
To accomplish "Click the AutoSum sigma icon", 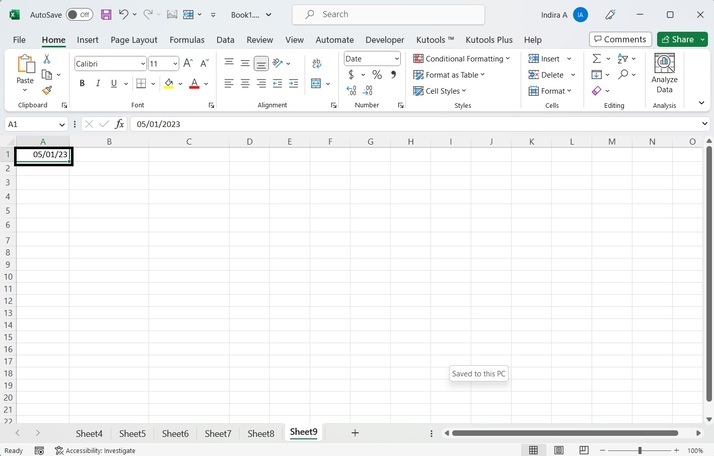I will tap(597, 59).
